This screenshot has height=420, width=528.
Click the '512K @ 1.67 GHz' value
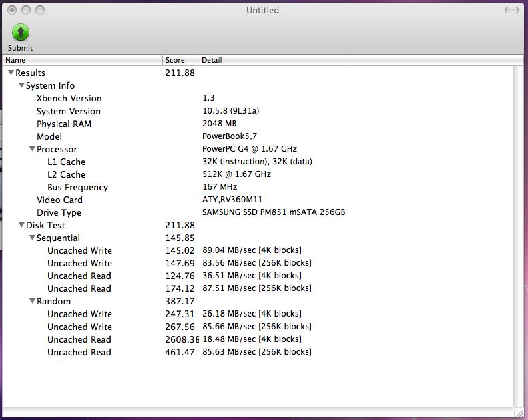pyautogui.click(x=237, y=174)
